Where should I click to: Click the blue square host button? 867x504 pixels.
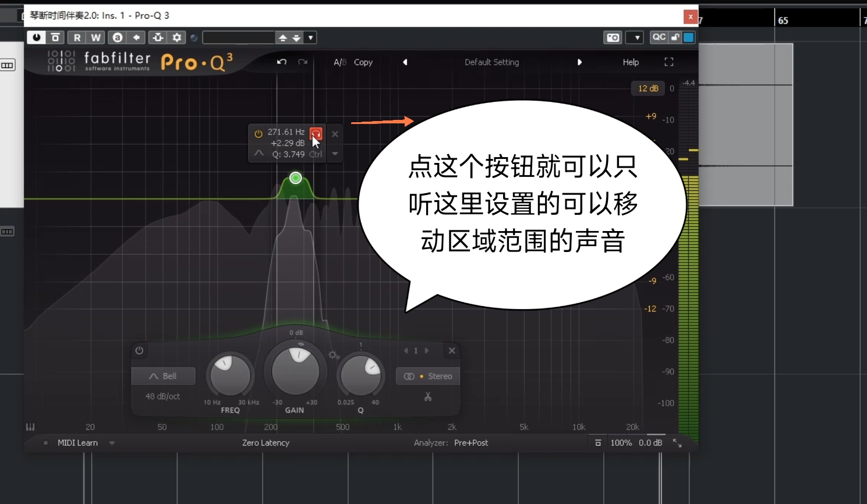coord(689,37)
